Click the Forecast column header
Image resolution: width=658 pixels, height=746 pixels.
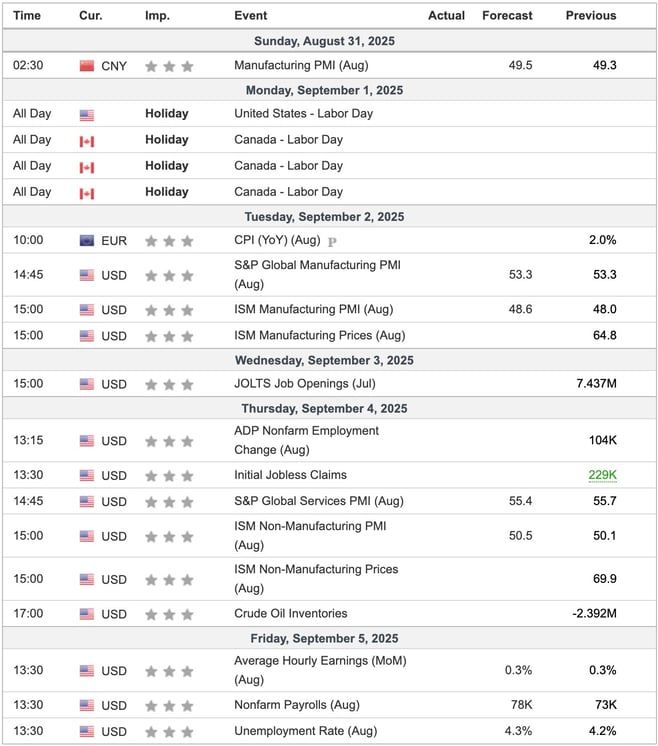pos(507,16)
